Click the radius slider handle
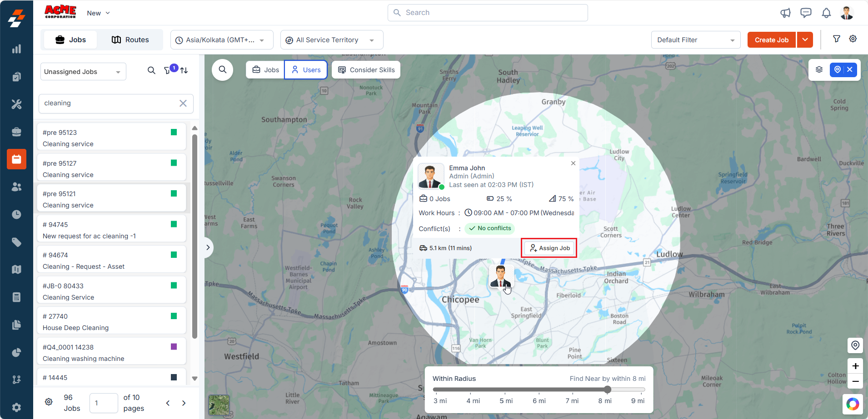This screenshot has height=419, width=868. click(608, 389)
